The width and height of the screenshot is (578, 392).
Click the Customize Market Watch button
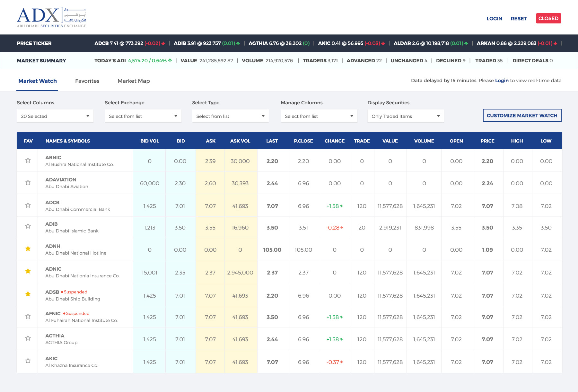click(x=522, y=116)
